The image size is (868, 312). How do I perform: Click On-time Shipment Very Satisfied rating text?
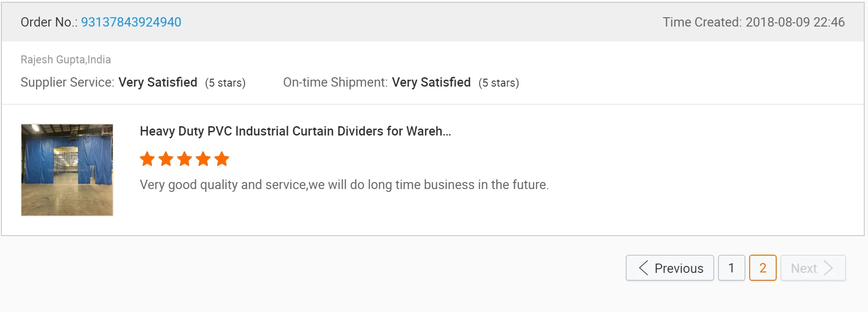point(431,82)
